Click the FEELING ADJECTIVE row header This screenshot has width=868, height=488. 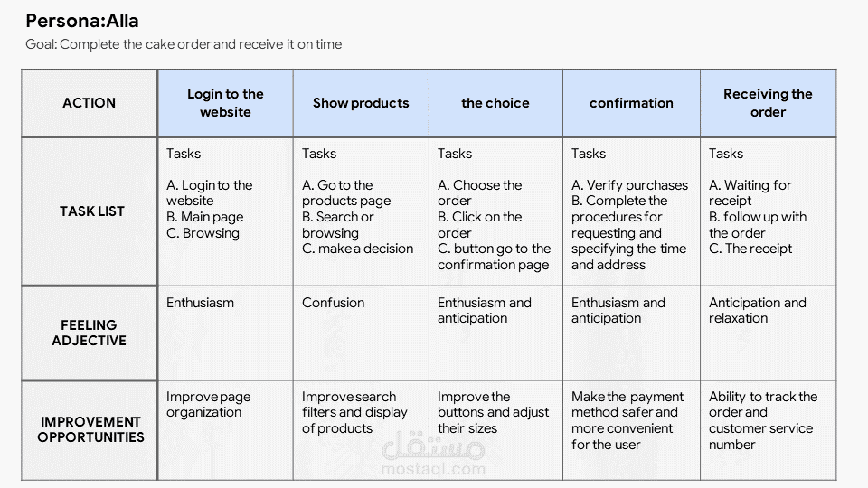click(89, 333)
